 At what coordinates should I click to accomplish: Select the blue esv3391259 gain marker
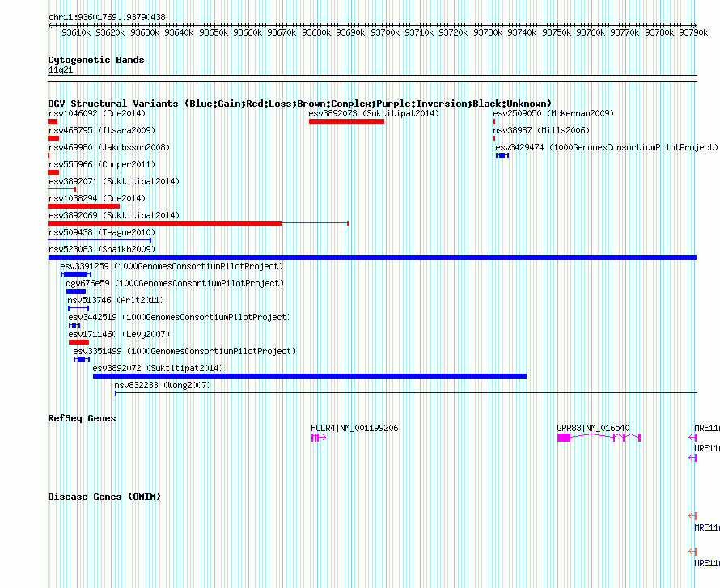point(76,274)
